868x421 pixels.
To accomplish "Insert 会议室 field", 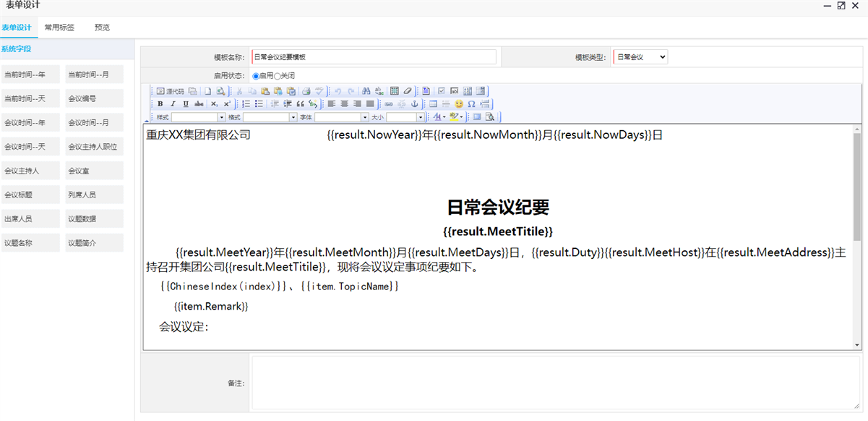I will (94, 171).
